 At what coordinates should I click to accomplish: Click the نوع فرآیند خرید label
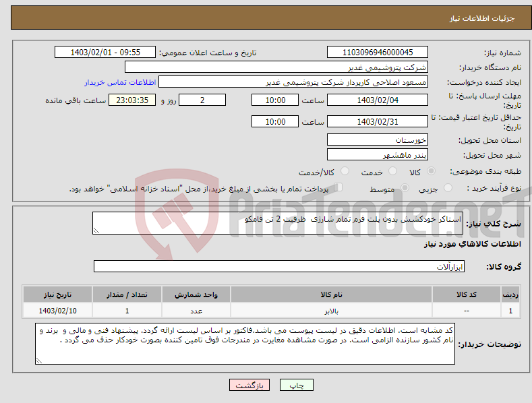[x=494, y=188]
